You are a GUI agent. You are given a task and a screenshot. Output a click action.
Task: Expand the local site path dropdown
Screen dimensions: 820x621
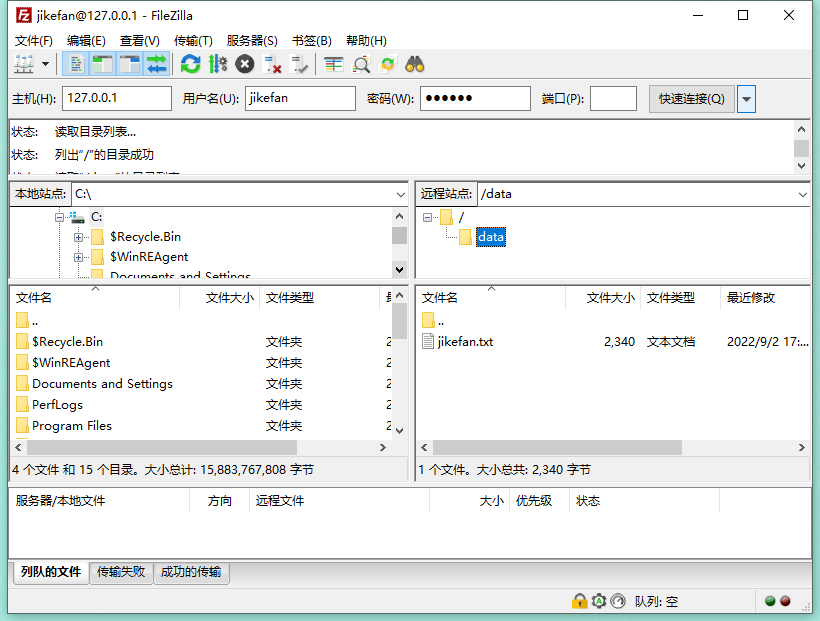[x=401, y=195]
